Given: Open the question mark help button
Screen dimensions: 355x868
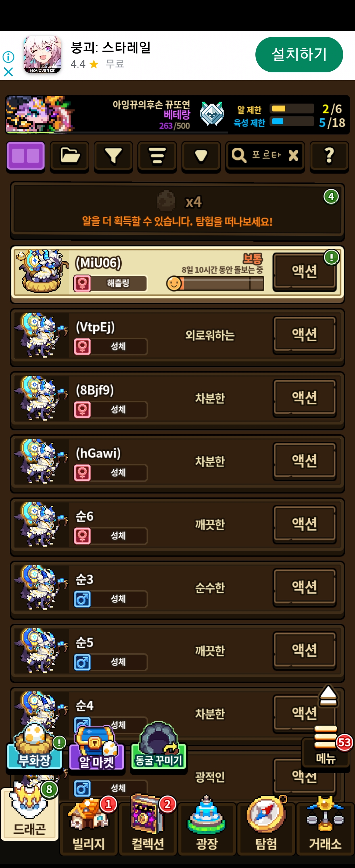Looking at the screenshot, I should 329,156.
